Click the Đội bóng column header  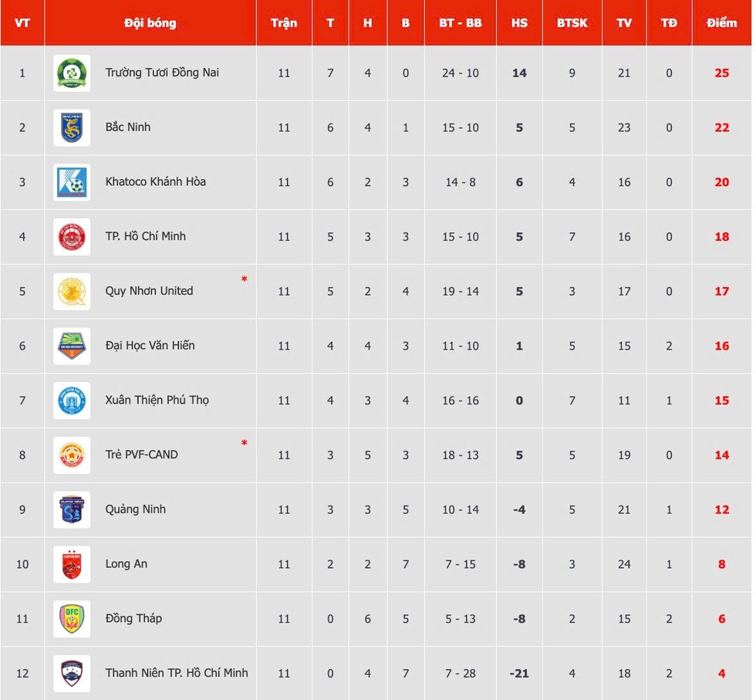tap(150, 23)
